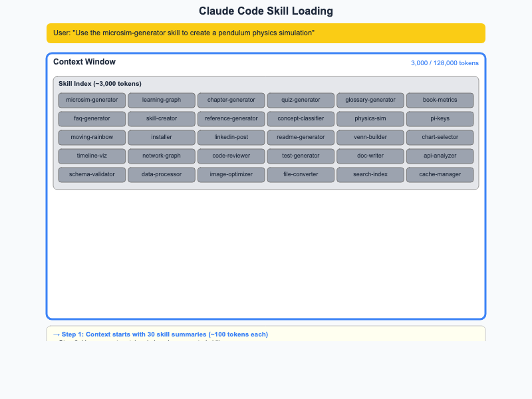Click the moving-rainbow skill
The height and width of the screenshot is (399, 532).
tap(92, 138)
